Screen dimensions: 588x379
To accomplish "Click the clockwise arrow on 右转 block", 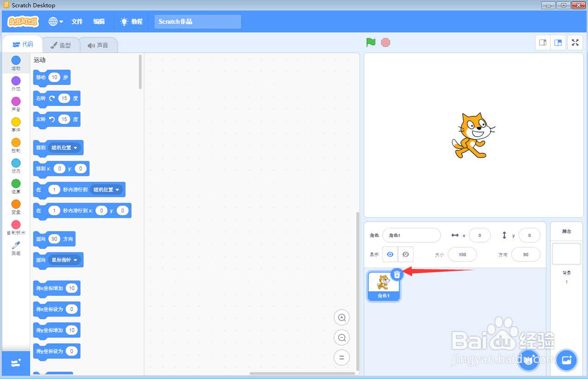I will click(52, 98).
